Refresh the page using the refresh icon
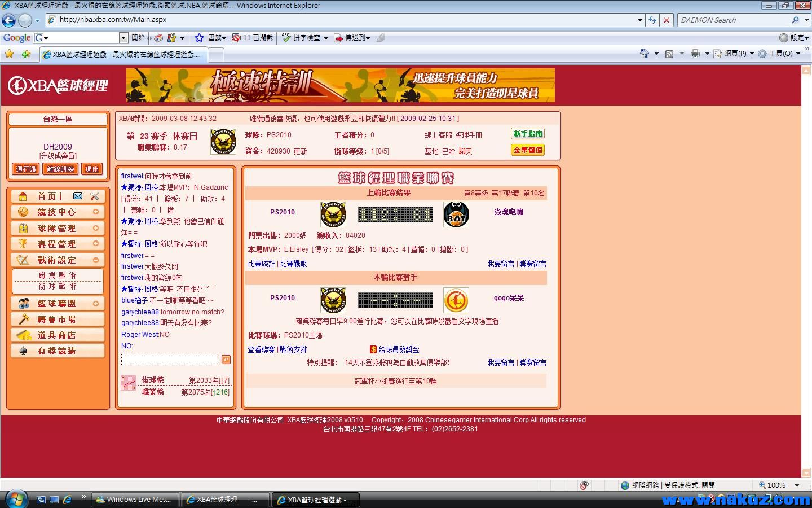Screen dimensions: 812x508 pos(652,20)
